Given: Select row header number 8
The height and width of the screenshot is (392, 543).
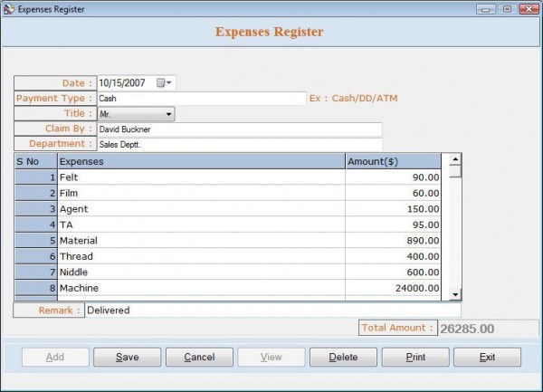Looking at the screenshot, I should pyautogui.click(x=36, y=288).
